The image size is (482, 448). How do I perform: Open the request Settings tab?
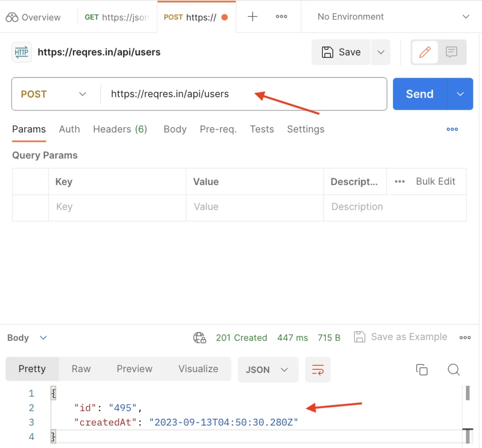point(305,129)
